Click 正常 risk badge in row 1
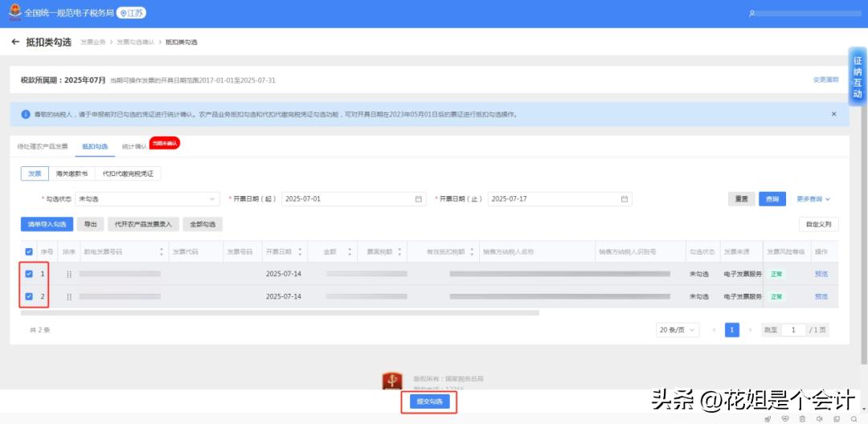868x424 pixels. pos(776,274)
